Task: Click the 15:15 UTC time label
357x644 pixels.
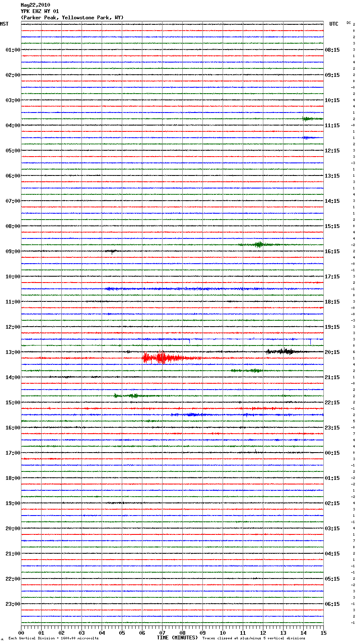Action: pyautogui.click(x=332, y=226)
